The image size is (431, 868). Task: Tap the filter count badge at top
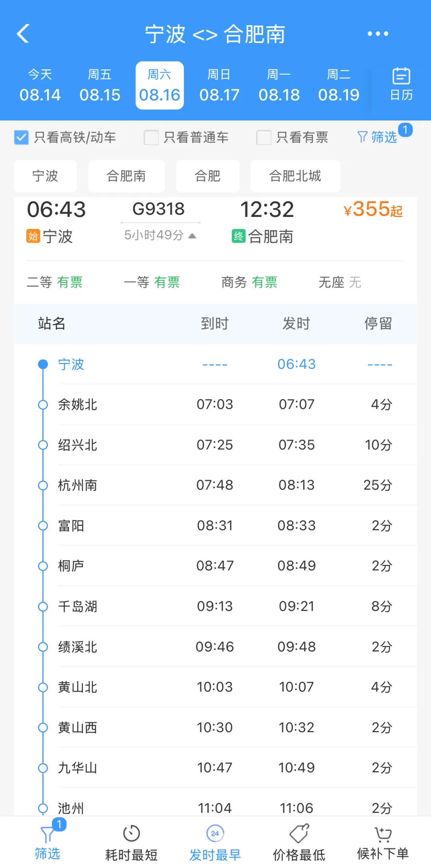[x=405, y=130]
